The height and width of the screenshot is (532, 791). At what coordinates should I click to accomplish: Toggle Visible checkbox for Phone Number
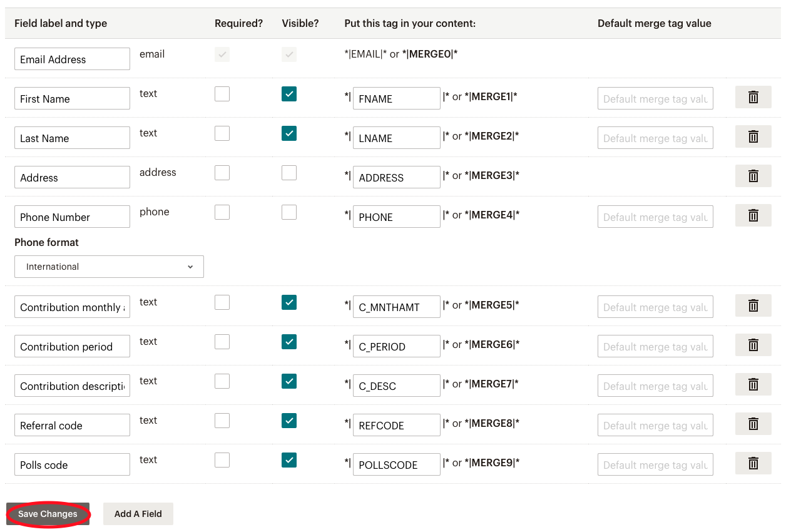(x=289, y=212)
